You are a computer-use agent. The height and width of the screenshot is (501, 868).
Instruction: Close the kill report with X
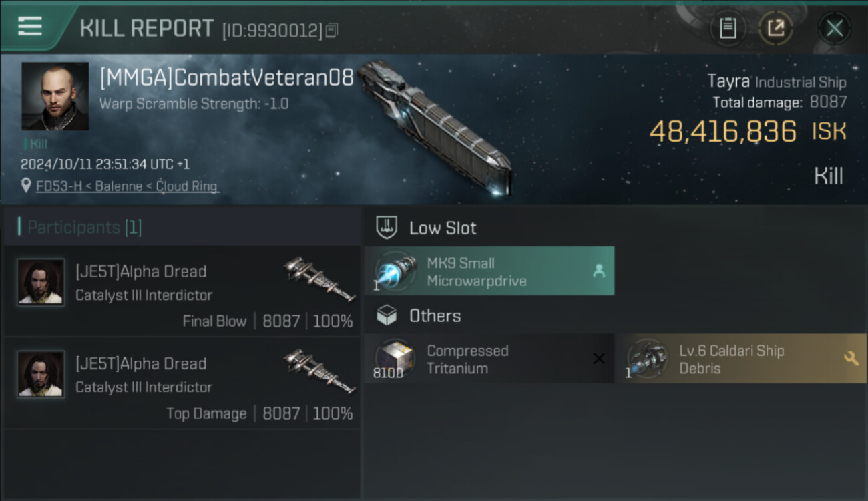tap(834, 28)
